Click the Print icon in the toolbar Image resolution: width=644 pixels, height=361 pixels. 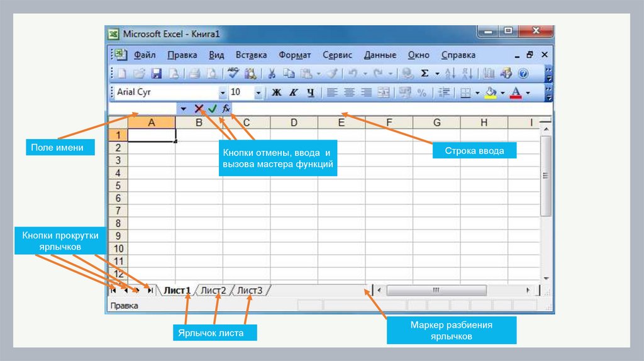pos(194,74)
